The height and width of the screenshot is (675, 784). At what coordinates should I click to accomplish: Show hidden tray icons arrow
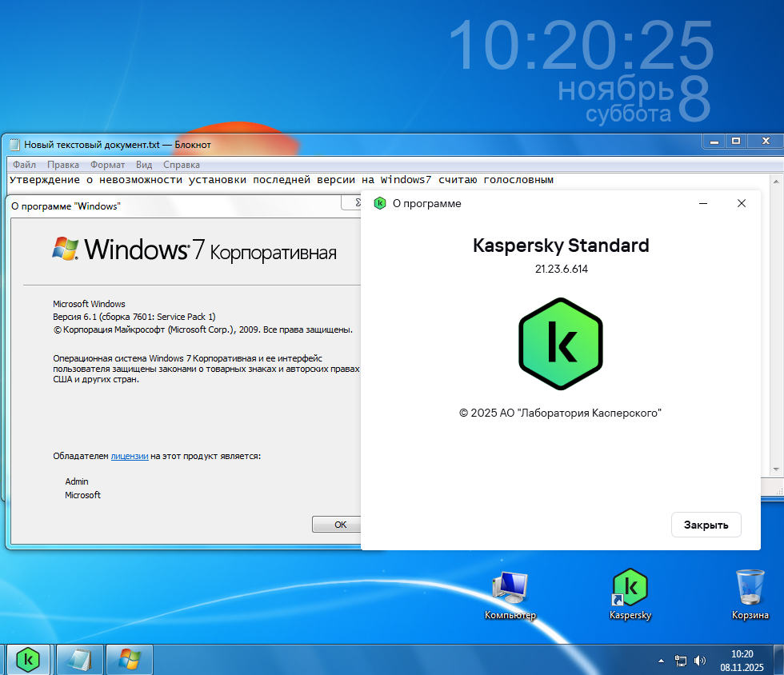pos(661,661)
